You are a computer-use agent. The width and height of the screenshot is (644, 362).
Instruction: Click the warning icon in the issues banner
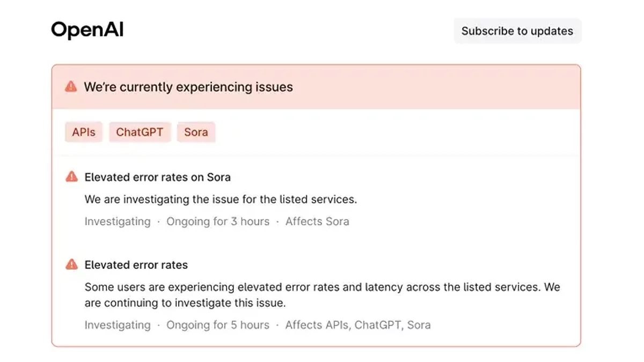coord(71,86)
